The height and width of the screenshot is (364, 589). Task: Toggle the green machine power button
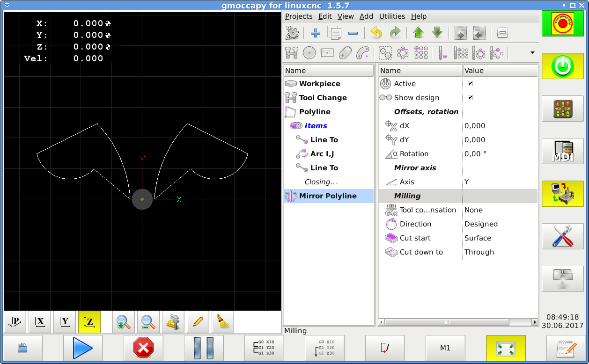563,66
